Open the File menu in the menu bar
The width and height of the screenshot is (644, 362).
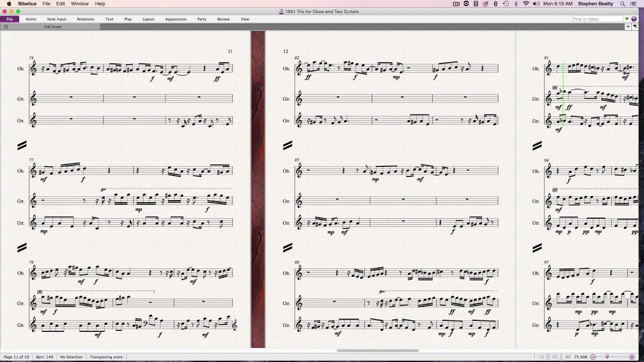tap(46, 4)
